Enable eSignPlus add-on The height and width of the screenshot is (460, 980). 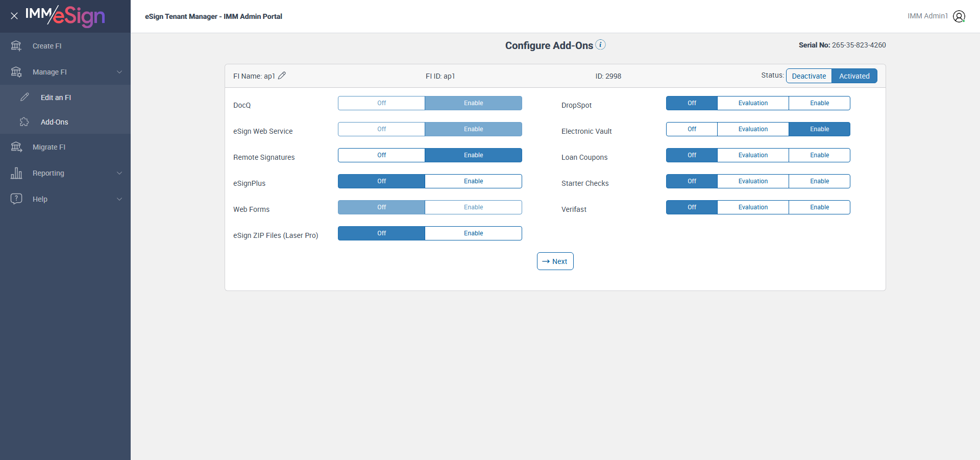point(474,181)
